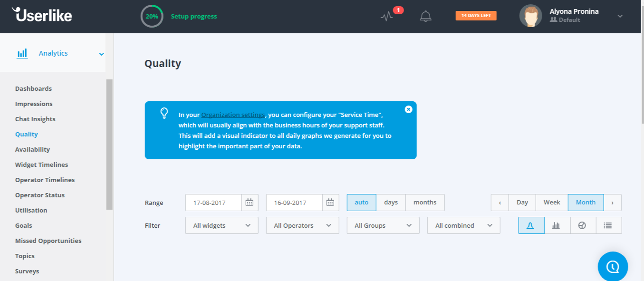Click the Alyona Pronina avatar
Image resolution: width=644 pixels, height=281 pixels.
click(x=530, y=16)
